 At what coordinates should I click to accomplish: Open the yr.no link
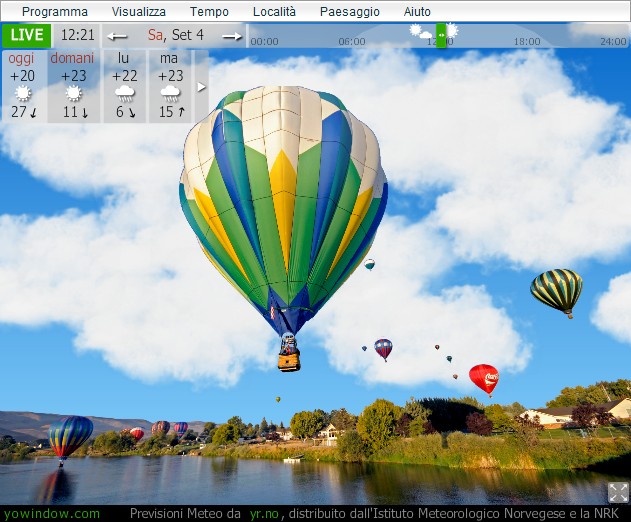(x=264, y=514)
